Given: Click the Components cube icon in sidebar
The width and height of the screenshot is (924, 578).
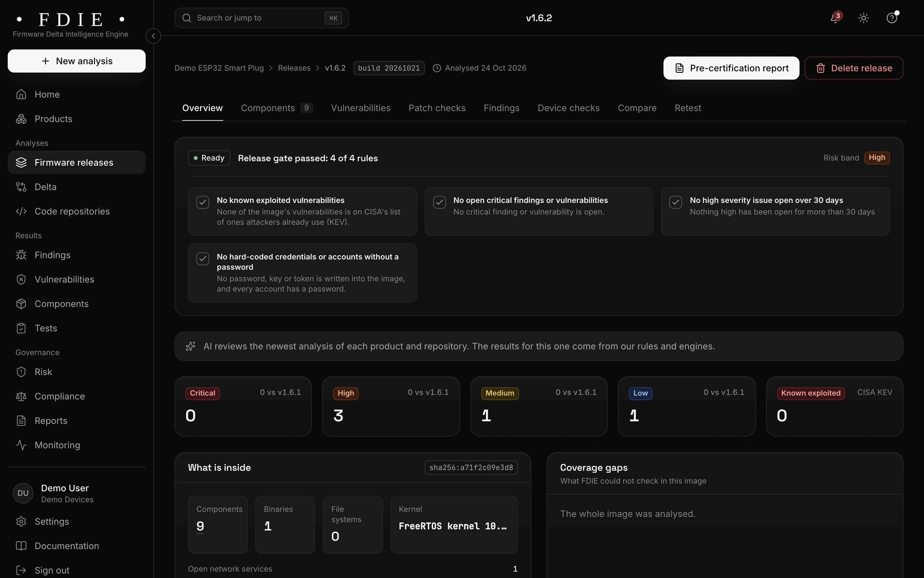Looking at the screenshot, I should point(21,304).
